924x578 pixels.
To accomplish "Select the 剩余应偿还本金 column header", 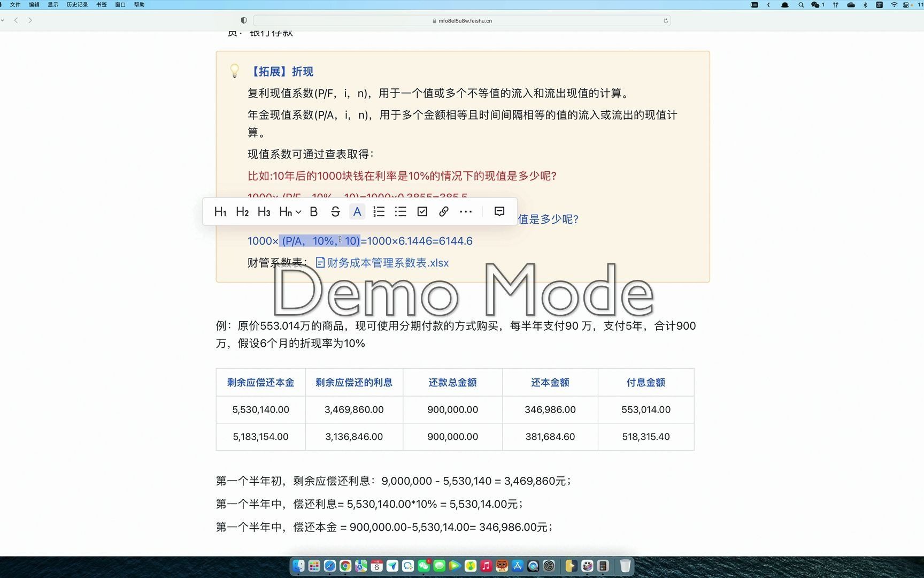I will pyautogui.click(x=260, y=382).
